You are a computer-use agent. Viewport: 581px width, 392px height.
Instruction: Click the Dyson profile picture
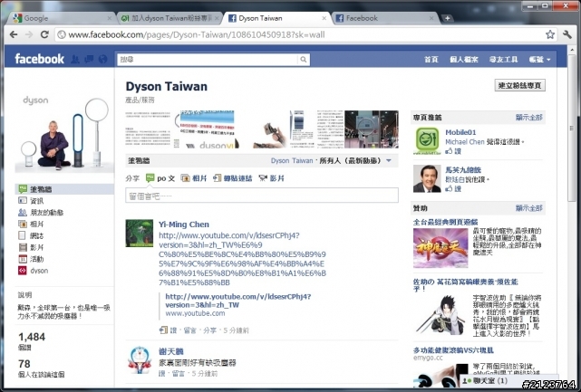click(64, 132)
